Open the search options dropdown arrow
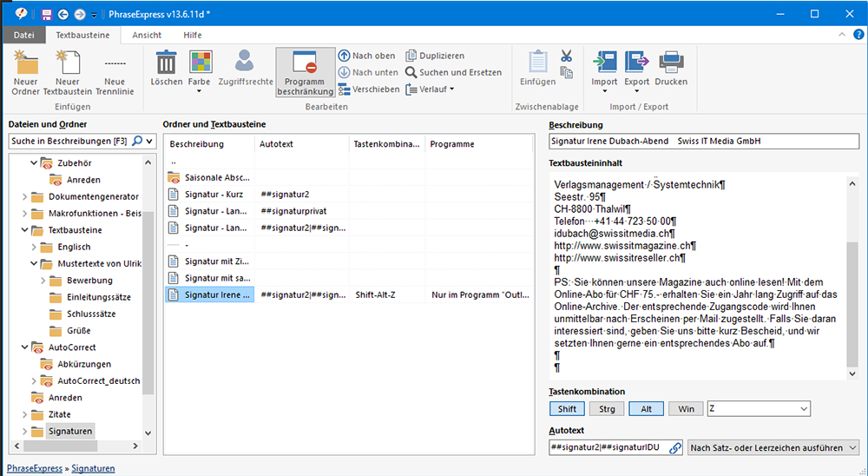Viewport: 868px width, 476px height. pyautogui.click(x=149, y=142)
